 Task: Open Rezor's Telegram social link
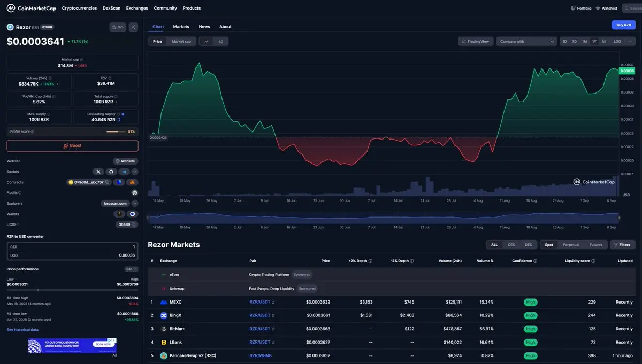pos(124,172)
